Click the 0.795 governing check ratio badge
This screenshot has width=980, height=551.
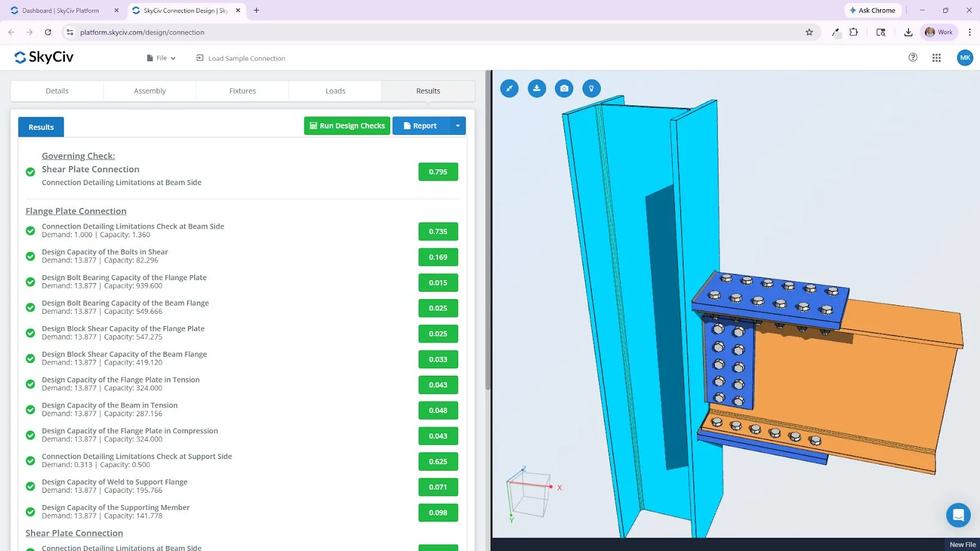pyautogui.click(x=438, y=172)
